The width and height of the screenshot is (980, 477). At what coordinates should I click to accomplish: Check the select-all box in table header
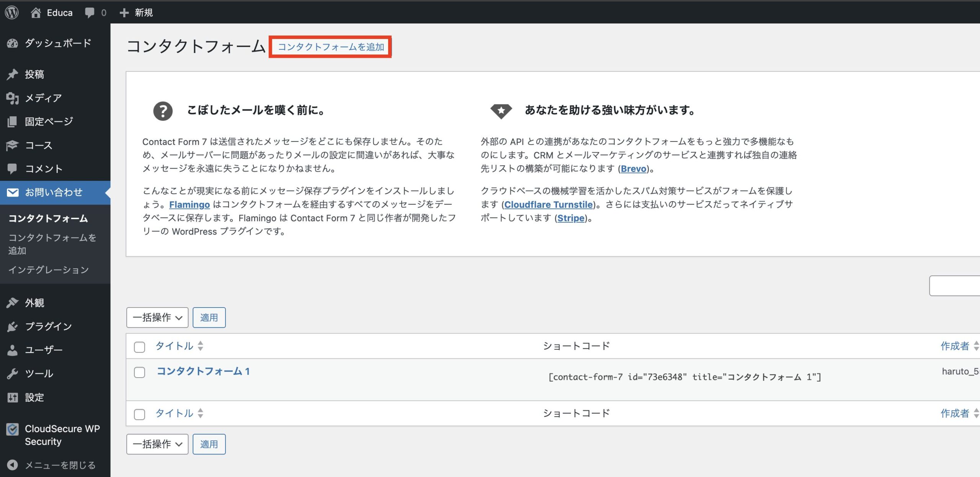(139, 347)
